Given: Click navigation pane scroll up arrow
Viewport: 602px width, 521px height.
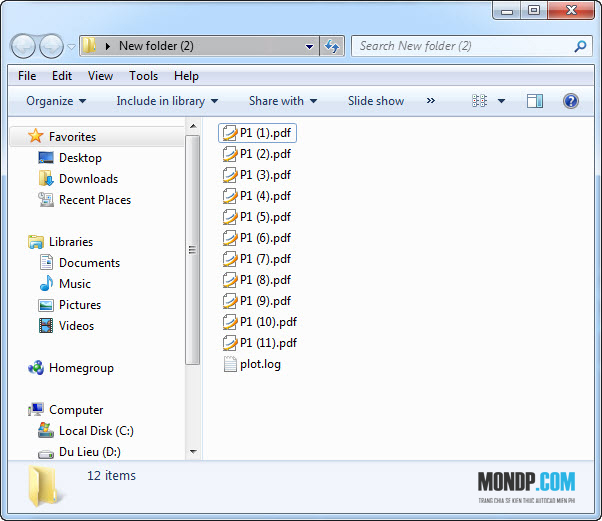Looking at the screenshot, I should tap(193, 126).
